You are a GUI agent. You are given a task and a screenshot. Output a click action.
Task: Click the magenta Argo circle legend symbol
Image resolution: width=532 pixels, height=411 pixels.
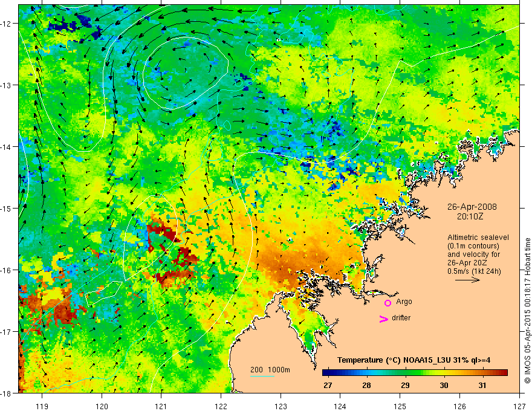tap(388, 303)
